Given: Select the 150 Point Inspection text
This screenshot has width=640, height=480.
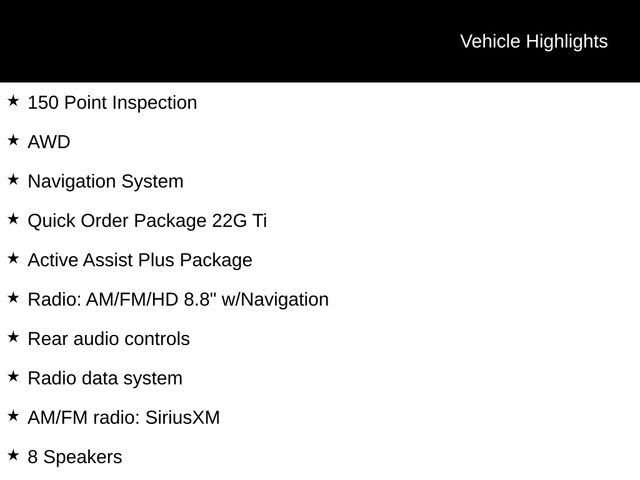Looking at the screenshot, I should pos(112,103).
